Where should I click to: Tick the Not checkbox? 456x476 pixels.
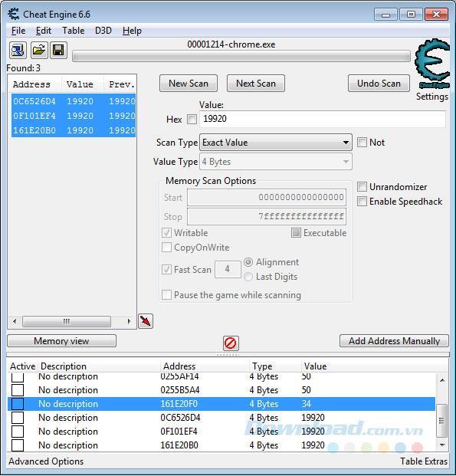click(362, 142)
